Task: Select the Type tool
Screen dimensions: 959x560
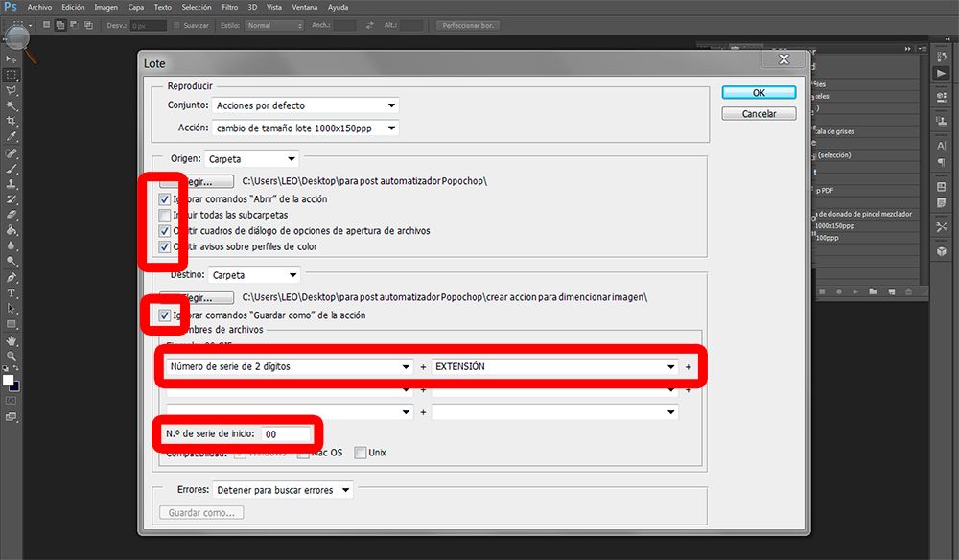Action: (x=12, y=292)
